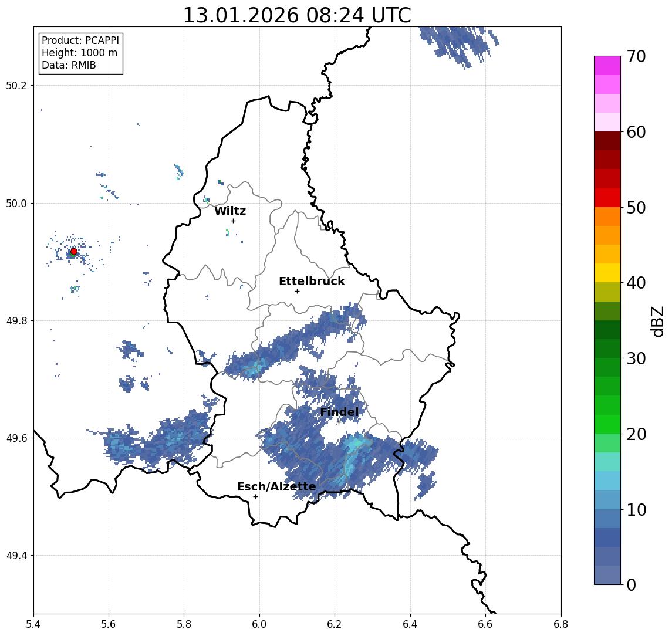Click the Ettelbruck city label

(x=312, y=281)
